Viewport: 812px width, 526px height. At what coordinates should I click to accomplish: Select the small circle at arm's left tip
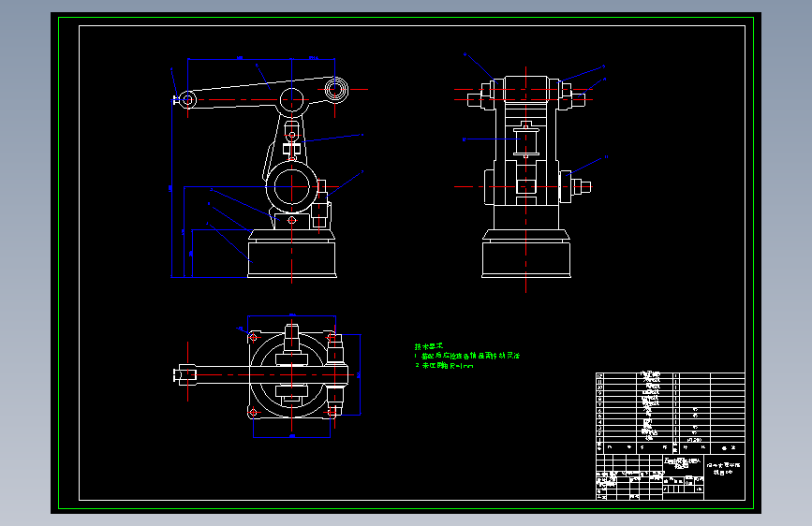click(x=187, y=99)
